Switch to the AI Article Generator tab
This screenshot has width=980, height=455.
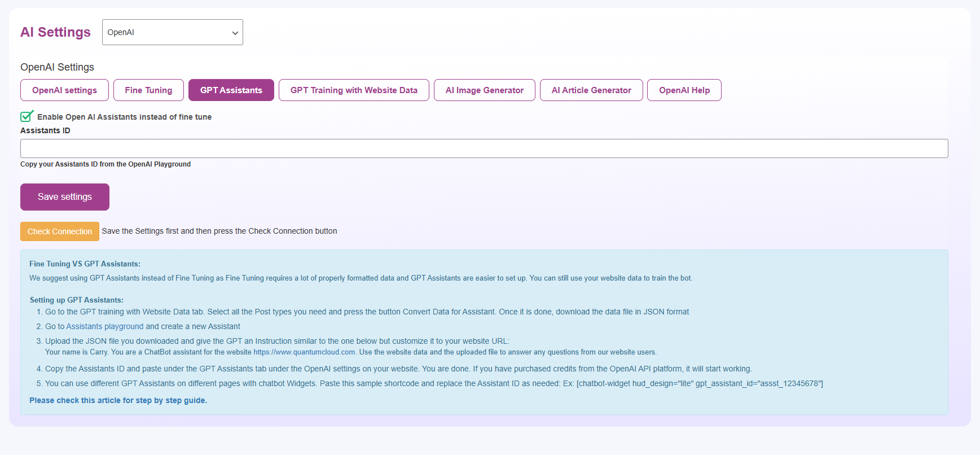coord(591,90)
